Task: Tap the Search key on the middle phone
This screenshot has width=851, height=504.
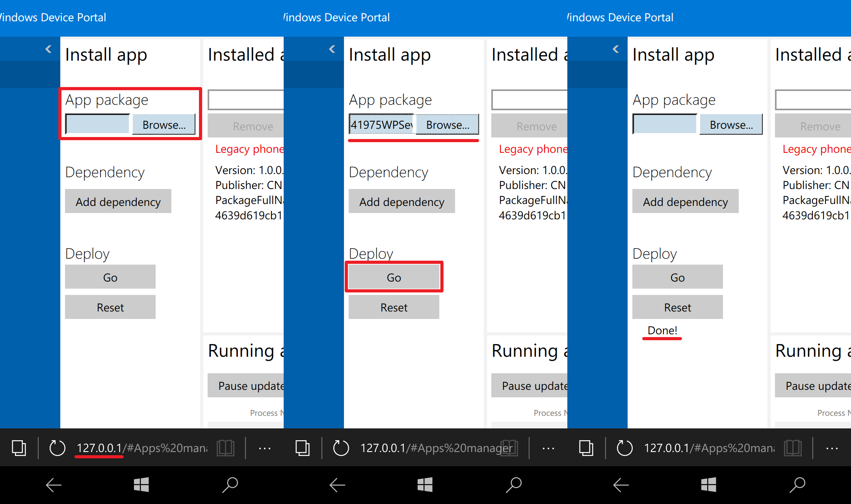Action: (514, 485)
